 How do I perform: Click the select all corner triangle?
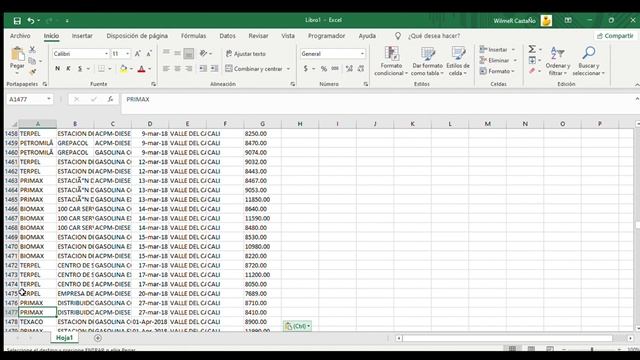tap(14, 124)
